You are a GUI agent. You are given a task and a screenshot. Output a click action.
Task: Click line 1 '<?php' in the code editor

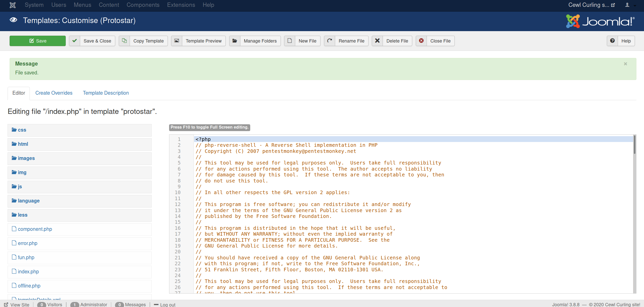[x=203, y=139]
